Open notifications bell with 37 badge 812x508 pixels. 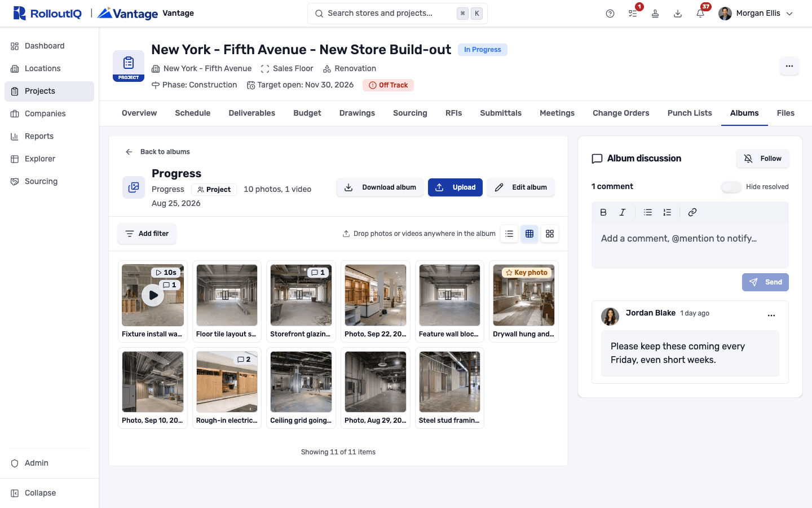(x=700, y=14)
